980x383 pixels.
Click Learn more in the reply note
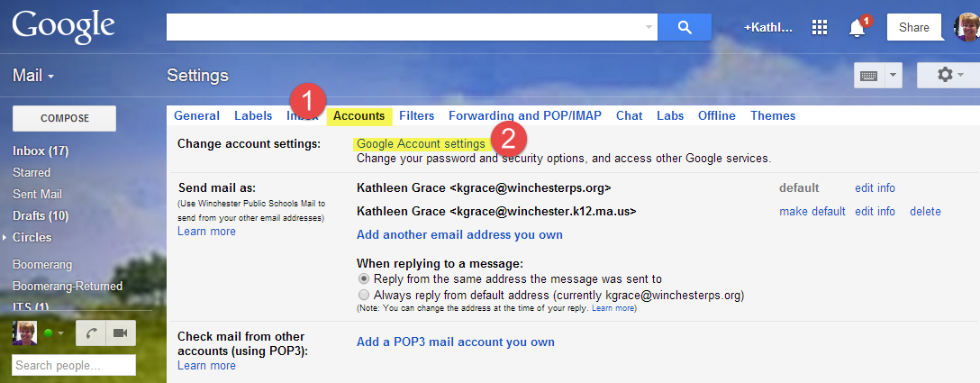point(613,308)
